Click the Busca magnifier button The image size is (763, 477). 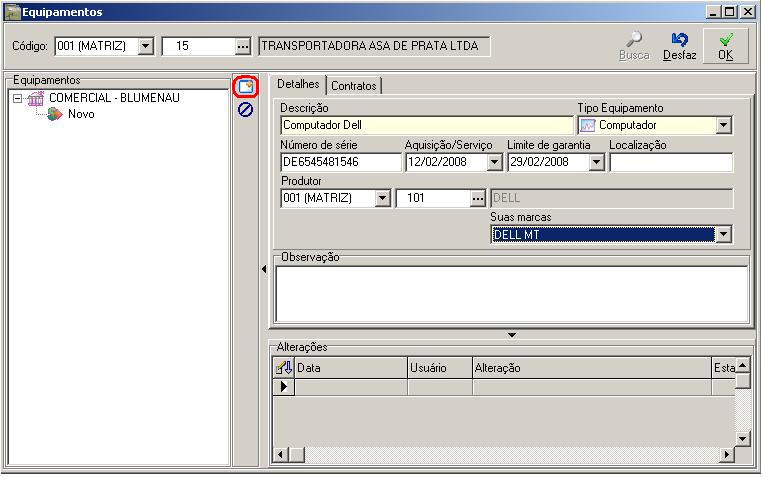pos(634,46)
